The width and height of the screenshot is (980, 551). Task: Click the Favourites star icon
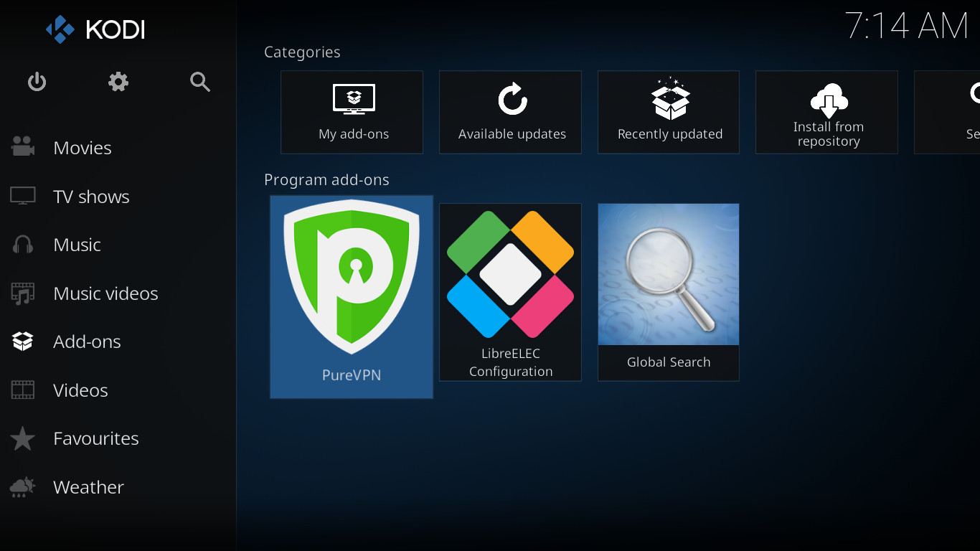[23, 438]
